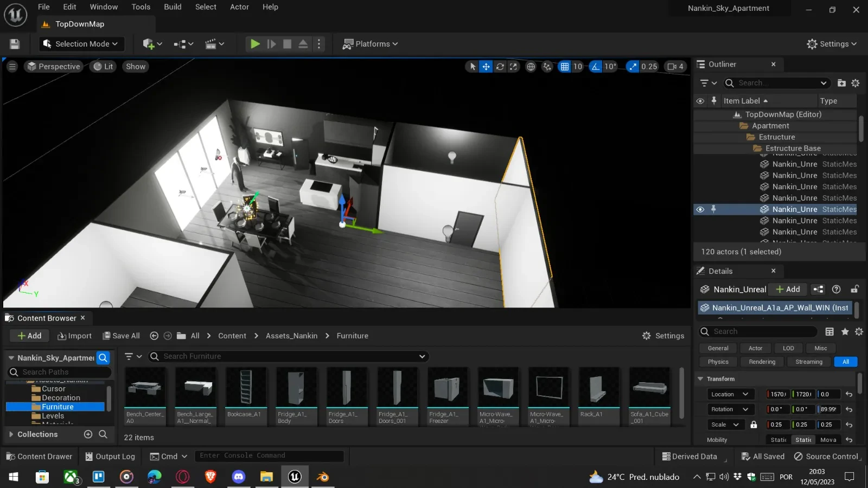Edit the Location X value field
Screen dimensions: 868x488
point(777,395)
